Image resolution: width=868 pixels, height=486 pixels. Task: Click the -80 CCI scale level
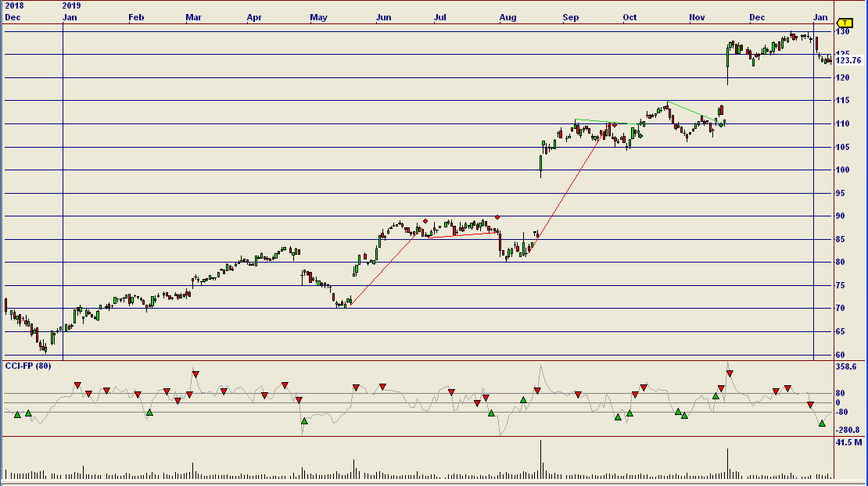pos(842,412)
